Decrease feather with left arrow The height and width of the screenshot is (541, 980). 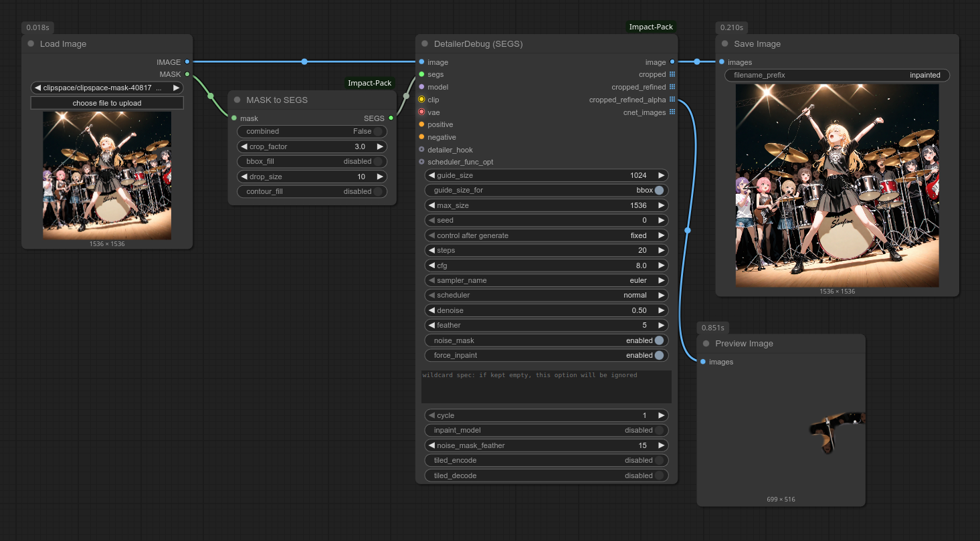pyautogui.click(x=431, y=325)
